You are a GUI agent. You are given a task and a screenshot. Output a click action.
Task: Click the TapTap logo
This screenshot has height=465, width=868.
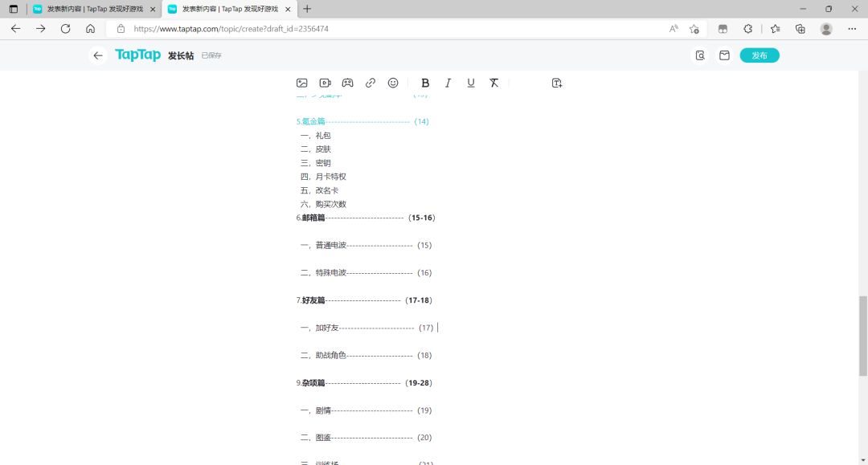click(138, 55)
